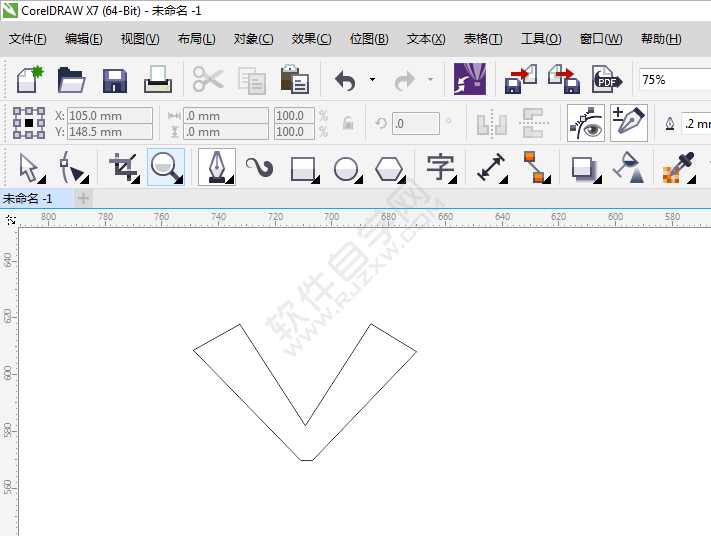This screenshot has width=711, height=536.
Task: Select the Text tool
Action: (440, 168)
